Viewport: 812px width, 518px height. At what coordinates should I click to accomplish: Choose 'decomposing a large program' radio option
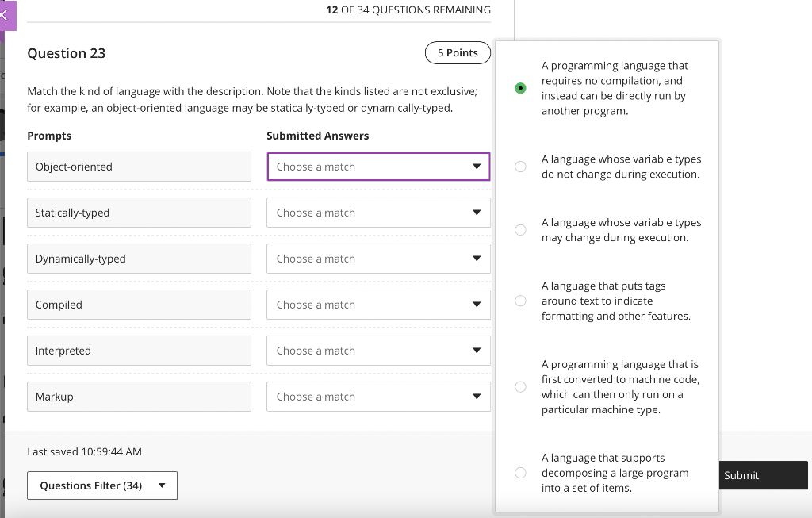(x=520, y=473)
